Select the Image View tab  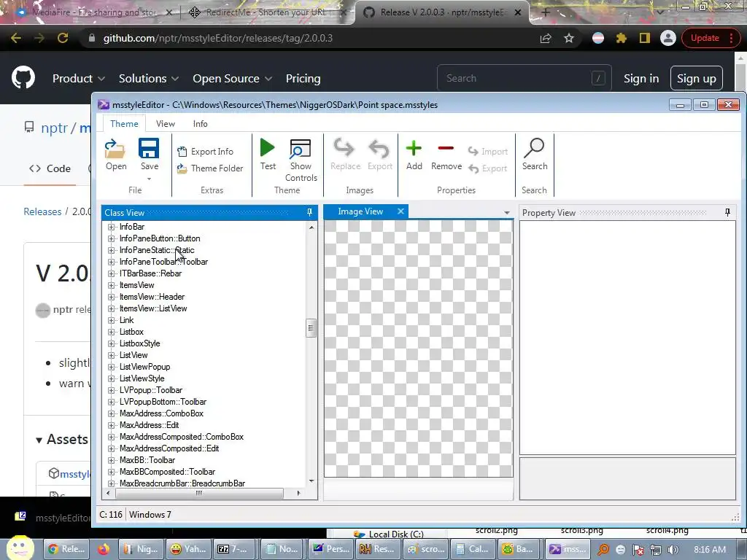360,211
